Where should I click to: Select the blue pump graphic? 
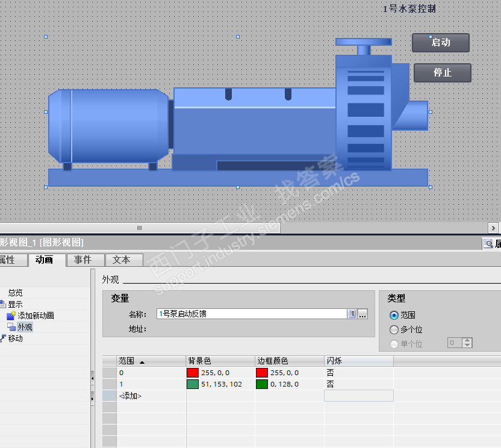click(238, 112)
